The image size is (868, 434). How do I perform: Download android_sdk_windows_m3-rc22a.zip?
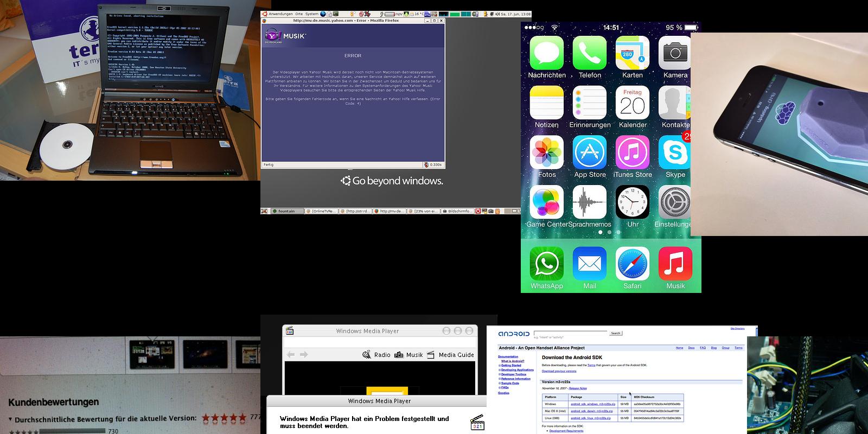pos(592,404)
